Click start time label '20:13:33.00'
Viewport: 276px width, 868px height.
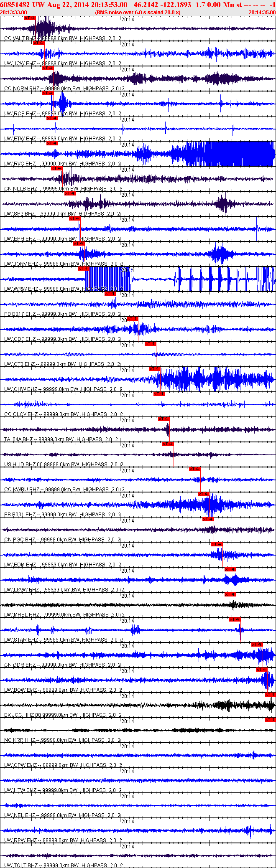point(13,13)
